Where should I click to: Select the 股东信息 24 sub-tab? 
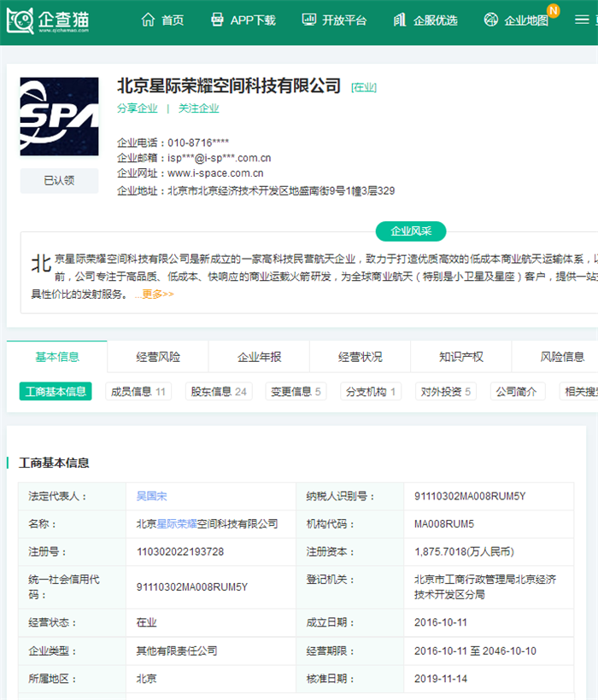[x=219, y=392]
